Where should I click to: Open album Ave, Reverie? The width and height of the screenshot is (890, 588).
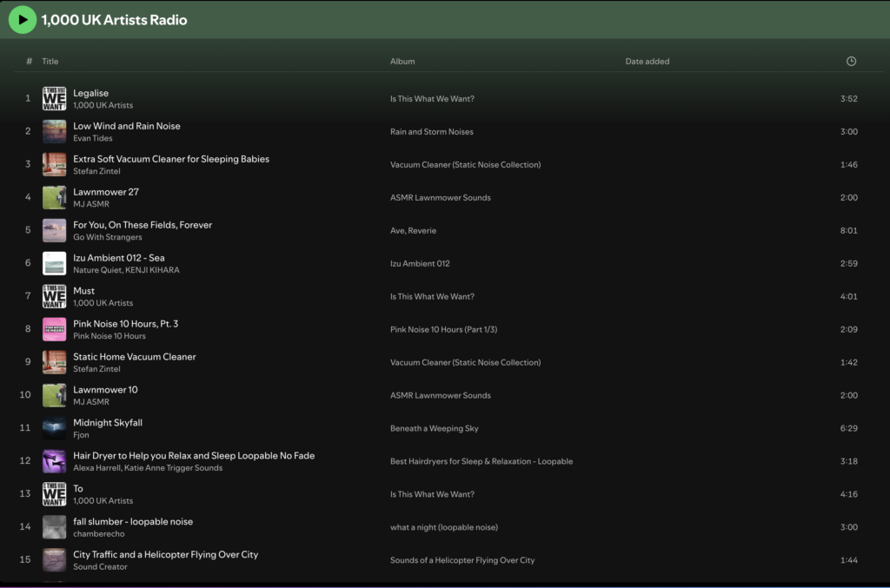[413, 230]
